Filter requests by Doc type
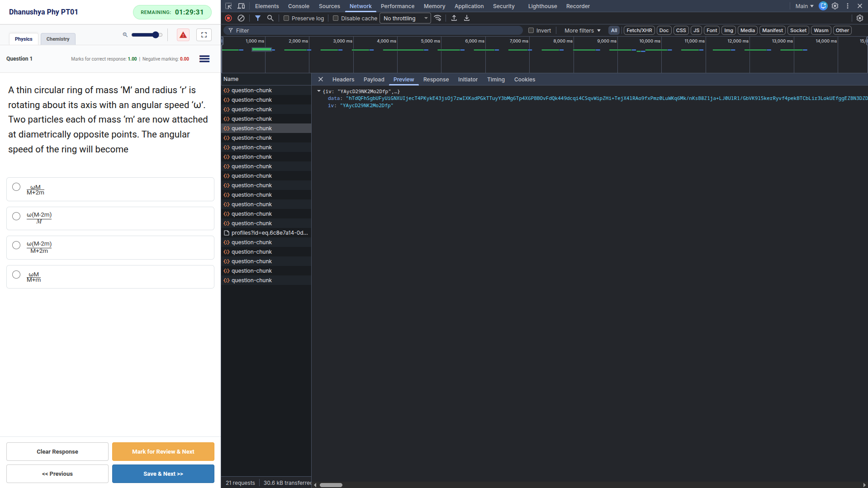Screen dimensions: 868x488 click(x=664, y=30)
